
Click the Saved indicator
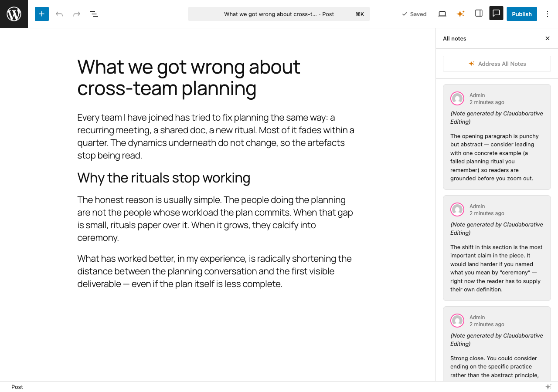tap(414, 14)
